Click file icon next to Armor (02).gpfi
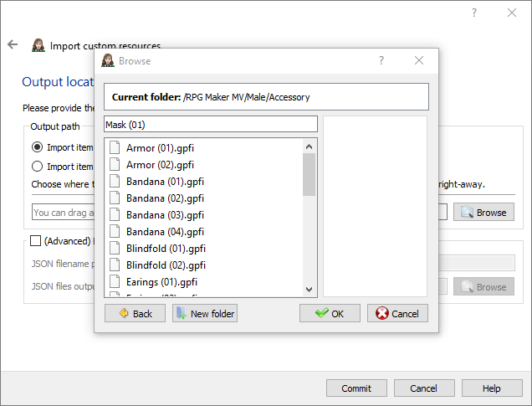 pos(115,164)
